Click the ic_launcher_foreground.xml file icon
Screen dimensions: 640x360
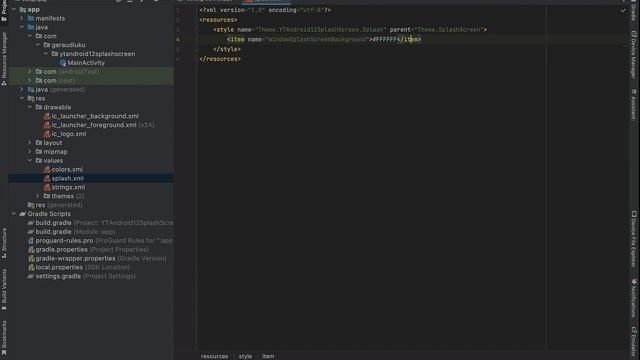click(x=47, y=125)
